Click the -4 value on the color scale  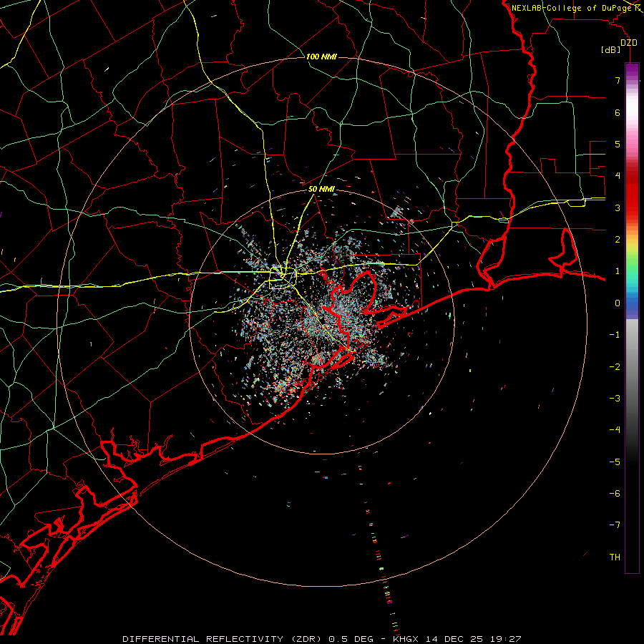(615, 430)
